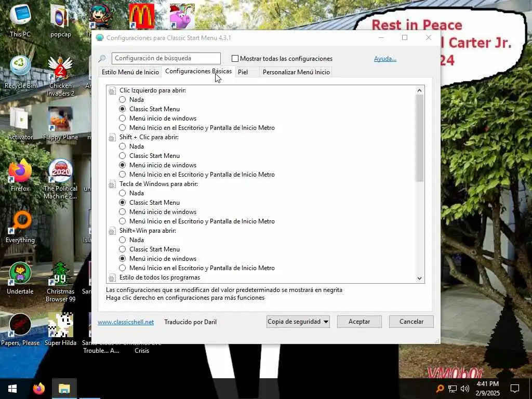The image size is (532, 399).
Task: Open the www.classicshell.net link
Action: coord(126,322)
